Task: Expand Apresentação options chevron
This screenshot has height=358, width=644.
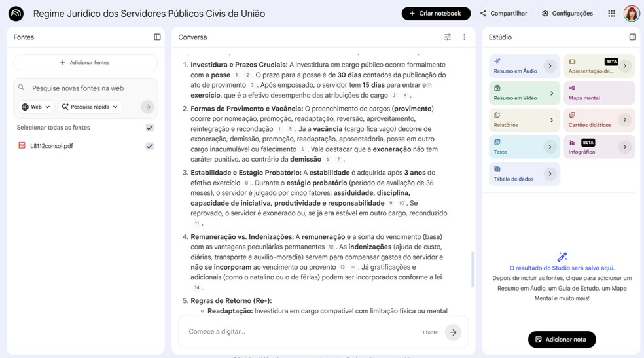Action: coord(625,65)
